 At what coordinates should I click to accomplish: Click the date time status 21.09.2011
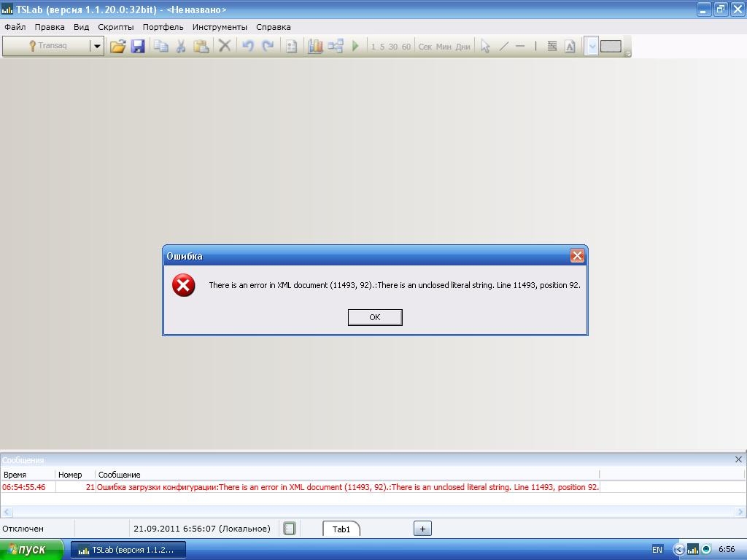pyautogui.click(x=202, y=529)
